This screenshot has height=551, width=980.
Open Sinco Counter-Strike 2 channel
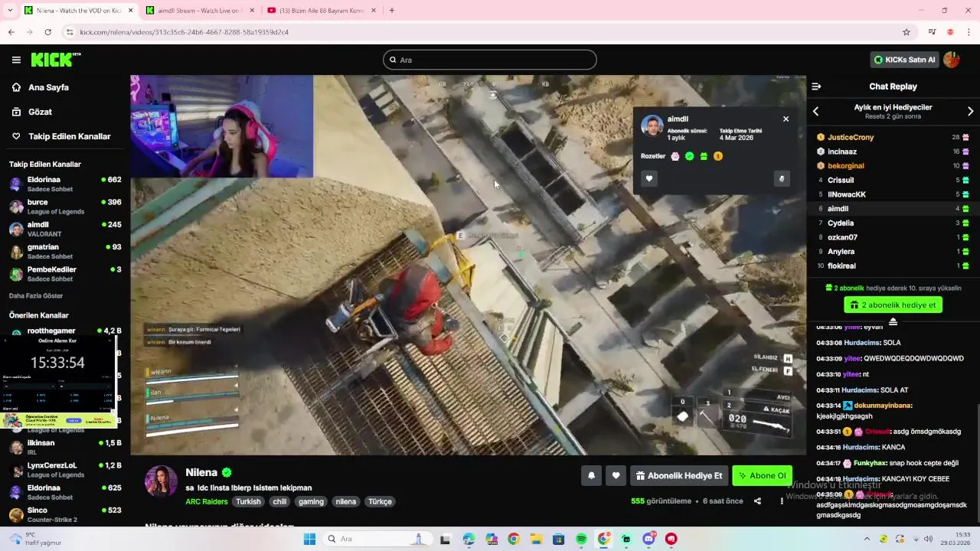65,514
